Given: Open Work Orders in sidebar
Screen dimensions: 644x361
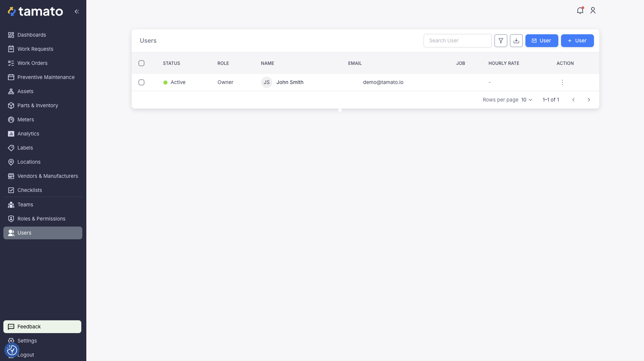Looking at the screenshot, I should pos(32,63).
